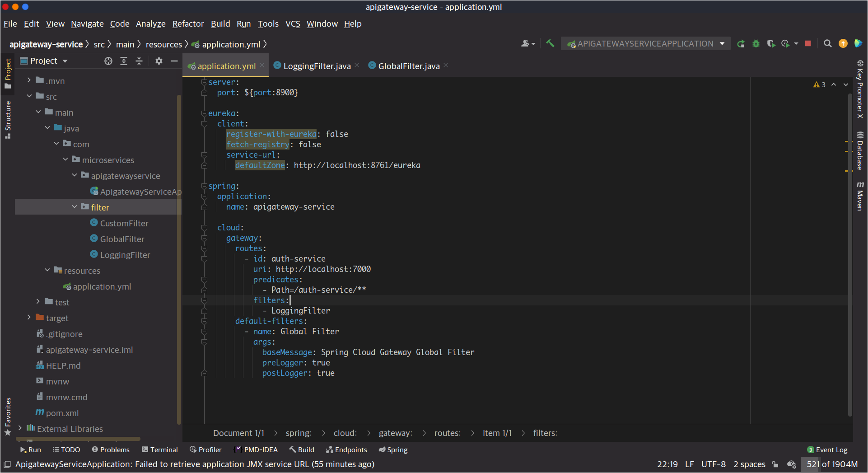Select opened file using the crosshair icon
The height and width of the screenshot is (473, 868).
click(108, 61)
